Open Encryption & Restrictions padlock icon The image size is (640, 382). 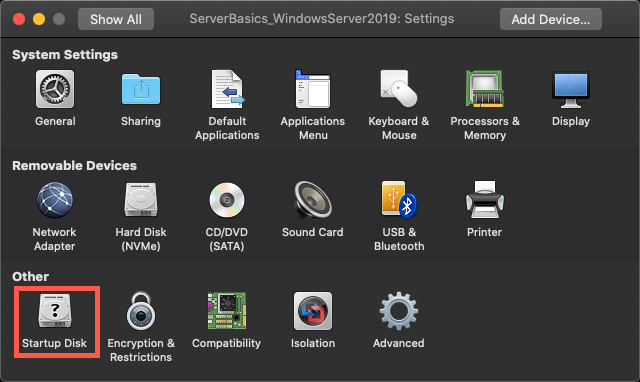(x=141, y=311)
